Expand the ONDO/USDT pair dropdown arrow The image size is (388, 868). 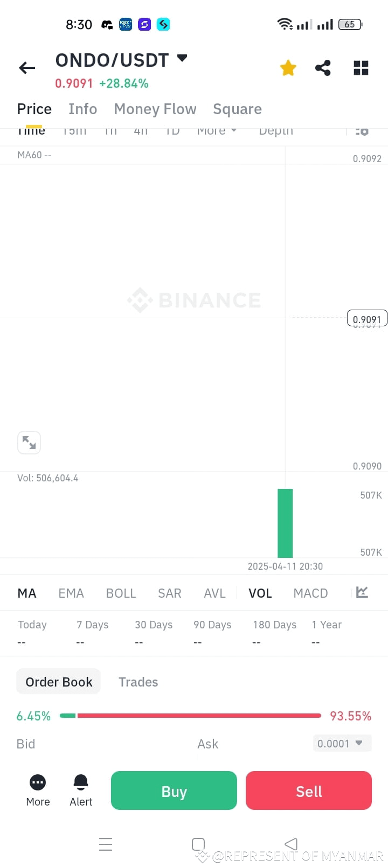[x=182, y=58]
